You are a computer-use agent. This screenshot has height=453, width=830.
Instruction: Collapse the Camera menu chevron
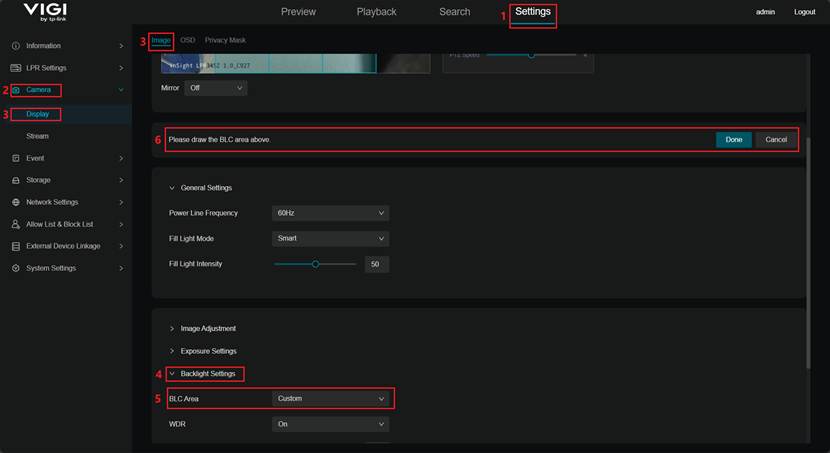[x=121, y=90]
